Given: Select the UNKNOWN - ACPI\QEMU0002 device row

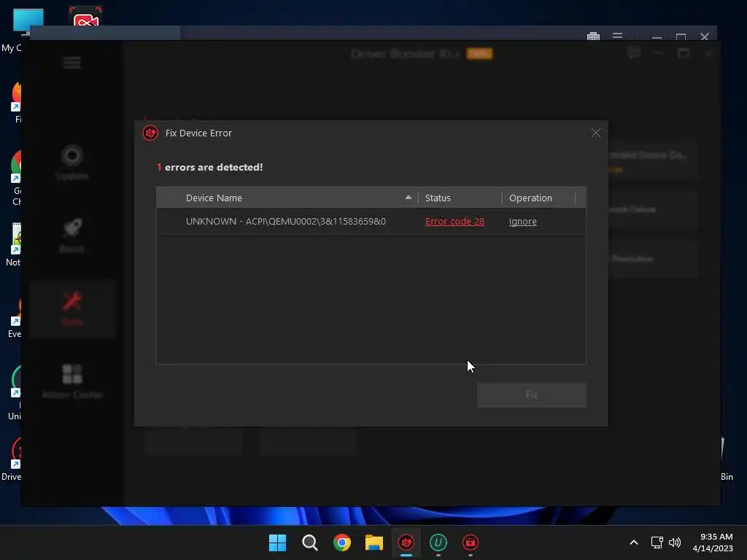Looking at the screenshot, I should tap(371, 222).
